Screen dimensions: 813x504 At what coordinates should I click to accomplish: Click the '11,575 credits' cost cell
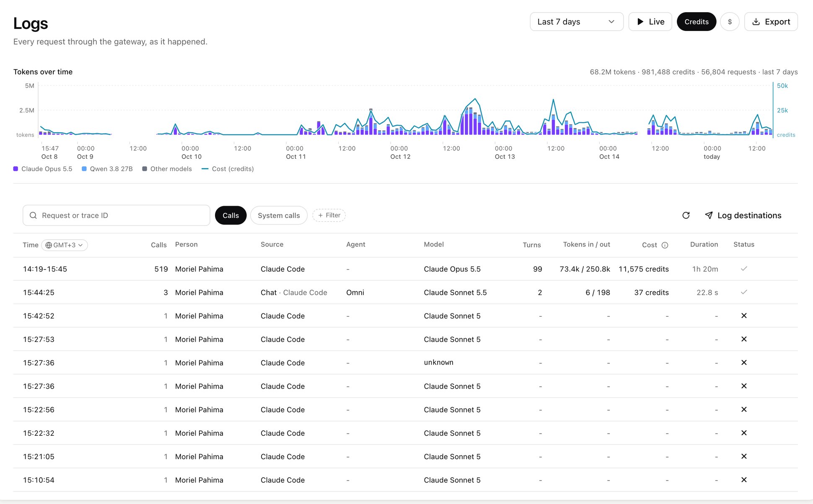tap(644, 269)
